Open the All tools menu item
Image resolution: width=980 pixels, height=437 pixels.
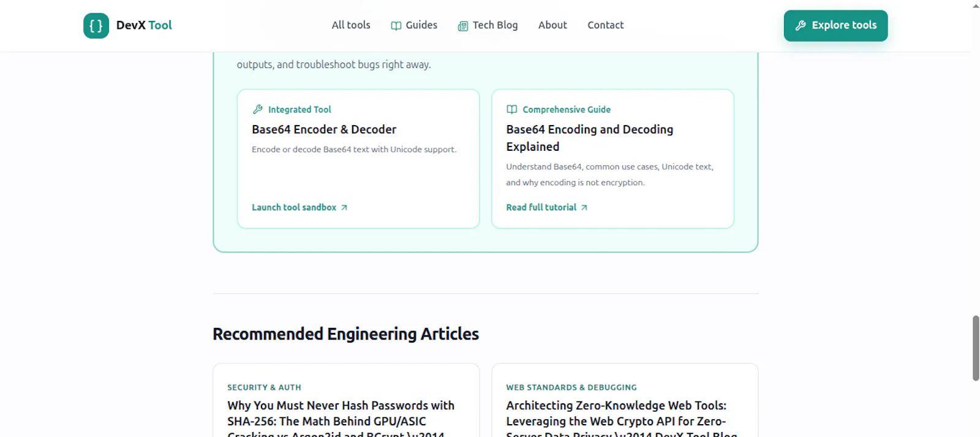351,25
